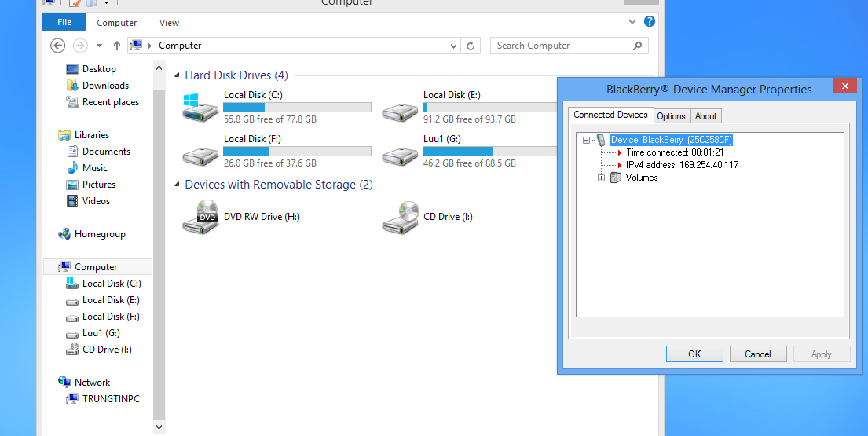
Task: Click the path arrow before Computer
Action: click(150, 46)
